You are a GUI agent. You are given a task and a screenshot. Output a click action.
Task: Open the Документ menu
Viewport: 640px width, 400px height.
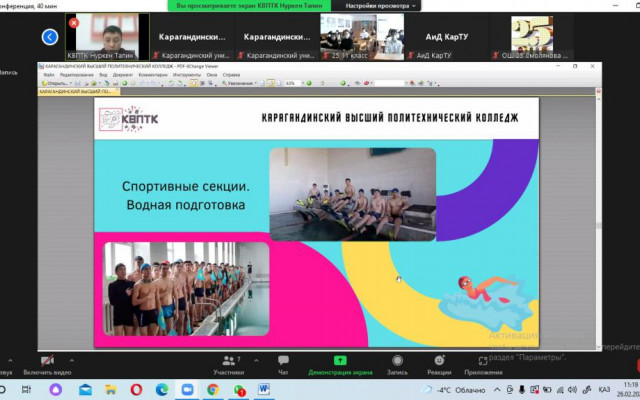(123, 75)
